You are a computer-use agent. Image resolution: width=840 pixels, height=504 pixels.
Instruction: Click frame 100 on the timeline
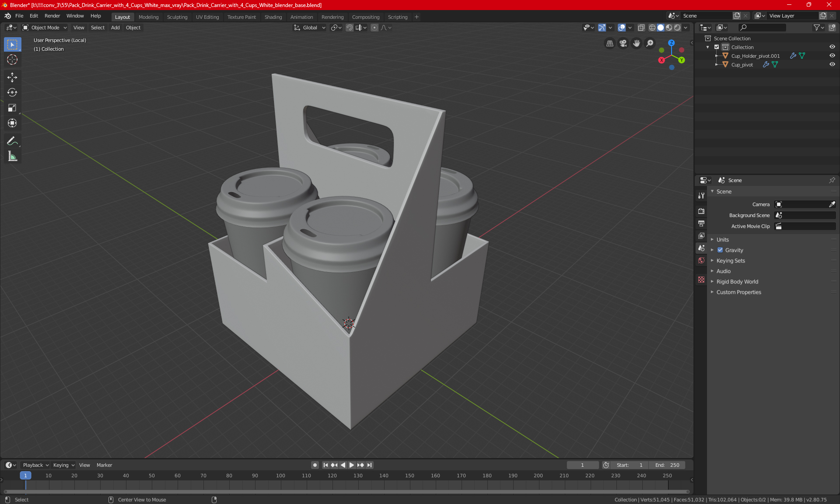coord(281,476)
